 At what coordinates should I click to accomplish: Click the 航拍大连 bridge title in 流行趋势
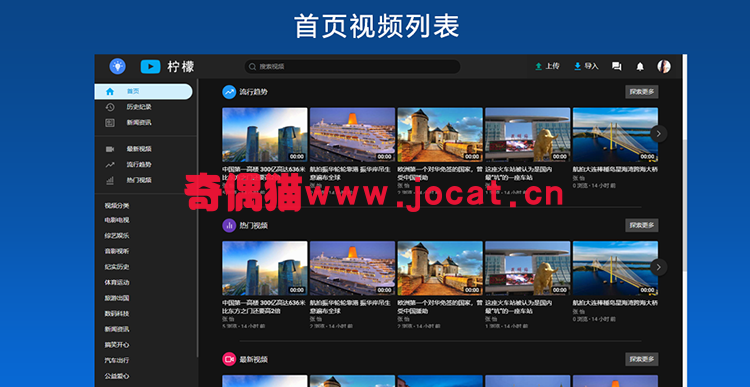coord(615,169)
